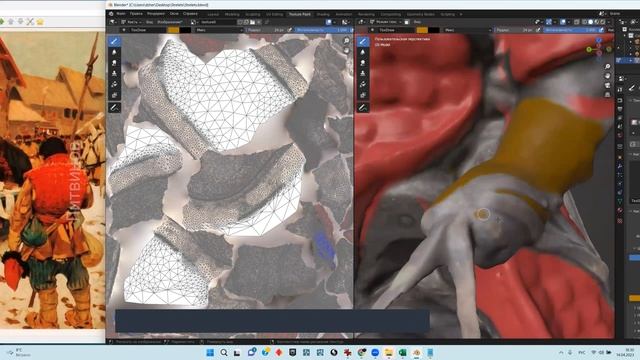Toggle the pen pressure icon after the image editor radius field
Image resolution: width=640 pixels, height=360 pixels.
290,30
